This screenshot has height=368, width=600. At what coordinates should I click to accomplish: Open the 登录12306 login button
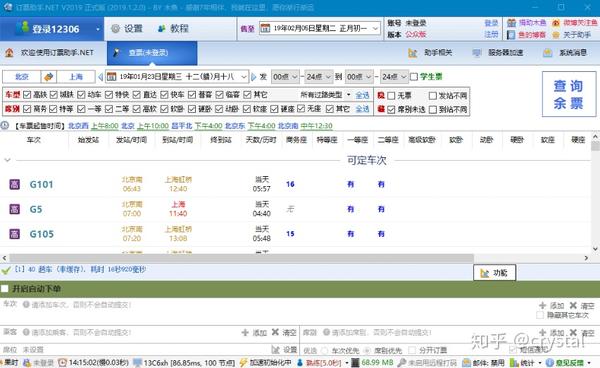[x=52, y=29]
